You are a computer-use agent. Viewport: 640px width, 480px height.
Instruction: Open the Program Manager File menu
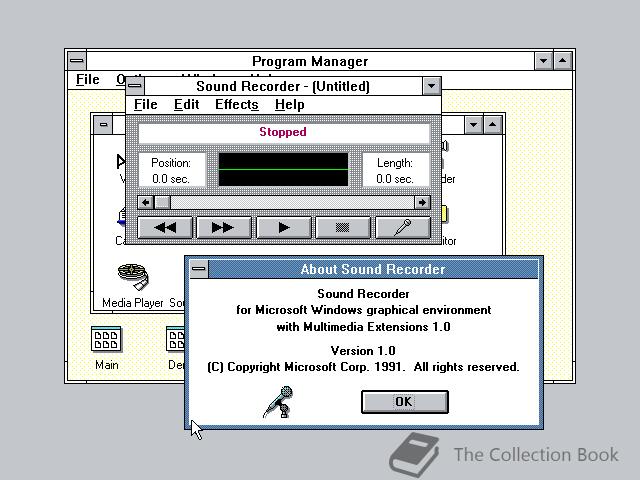click(x=88, y=79)
